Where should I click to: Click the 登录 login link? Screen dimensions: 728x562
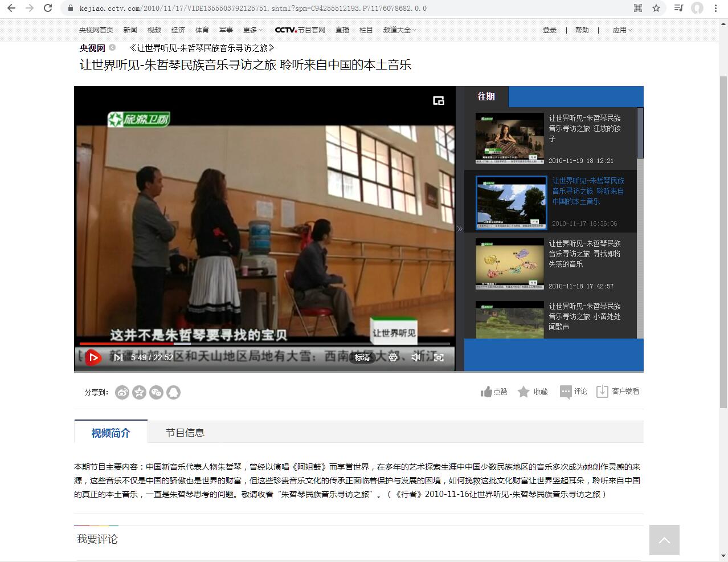[549, 30]
